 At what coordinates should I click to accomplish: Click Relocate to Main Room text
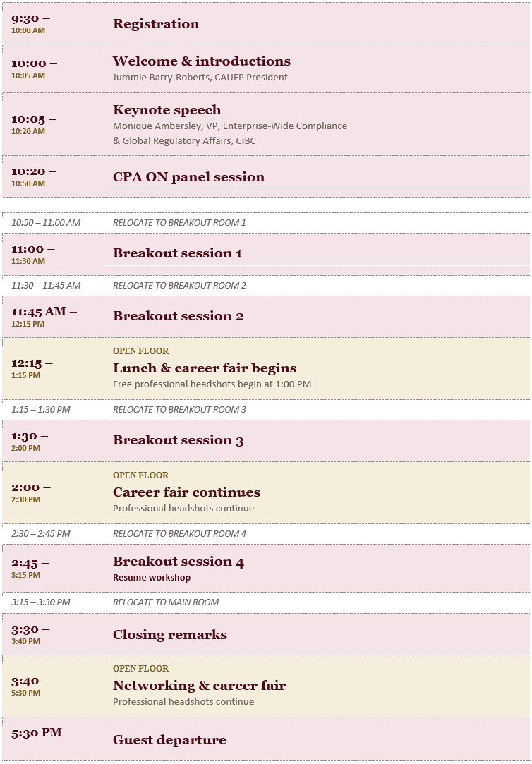[x=166, y=602]
